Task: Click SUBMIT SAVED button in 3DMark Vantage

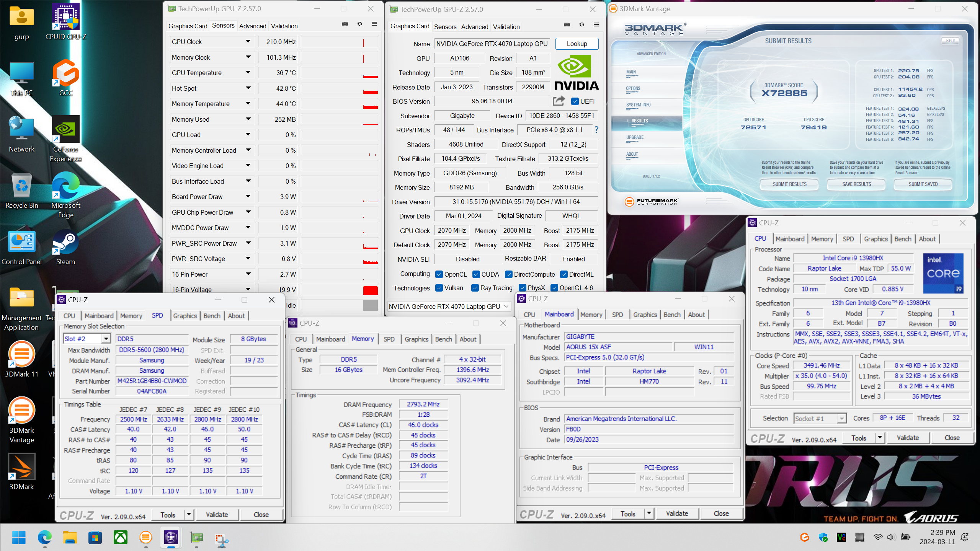Action: click(x=923, y=184)
